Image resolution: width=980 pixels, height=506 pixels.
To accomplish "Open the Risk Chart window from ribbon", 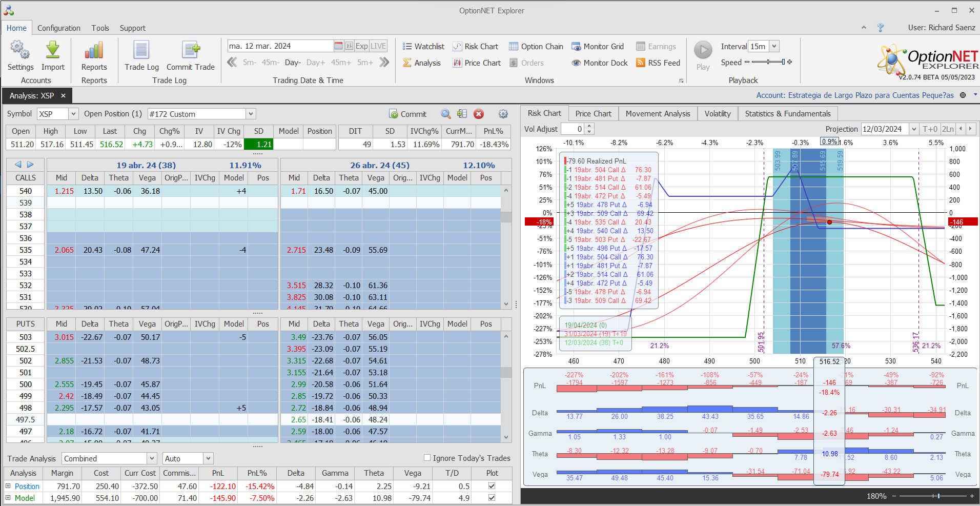I will [475, 47].
